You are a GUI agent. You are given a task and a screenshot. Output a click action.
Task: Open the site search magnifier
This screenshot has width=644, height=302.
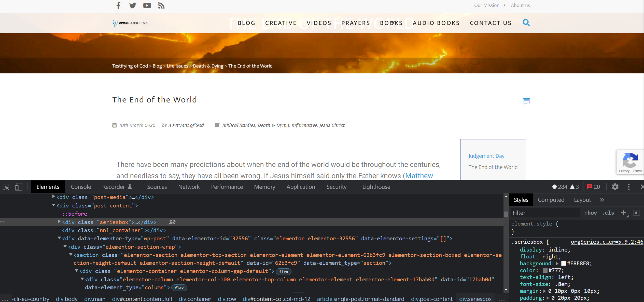pyautogui.click(x=526, y=23)
